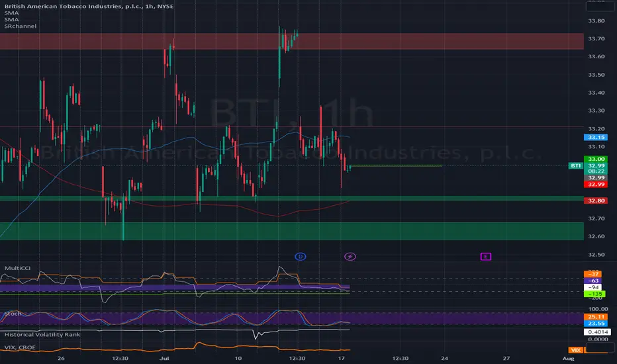Click the bright red 32.99 price label
Viewport: 617px width, 364px height.
click(x=596, y=184)
